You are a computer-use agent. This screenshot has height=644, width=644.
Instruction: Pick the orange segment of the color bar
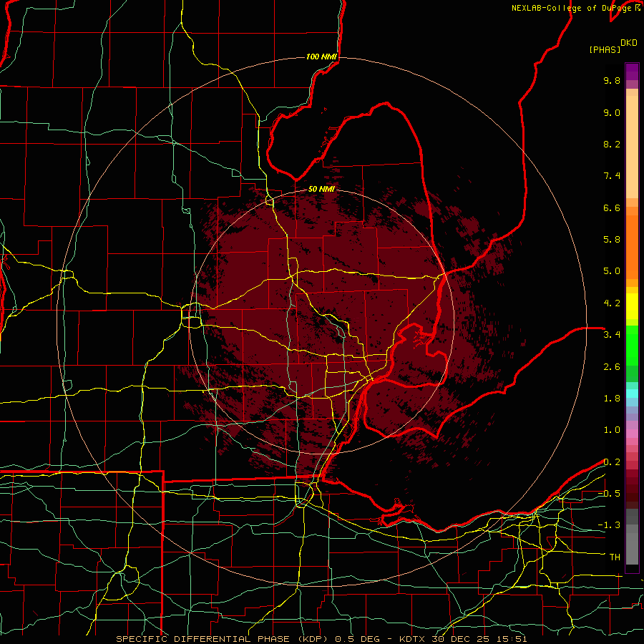point(632,246)
